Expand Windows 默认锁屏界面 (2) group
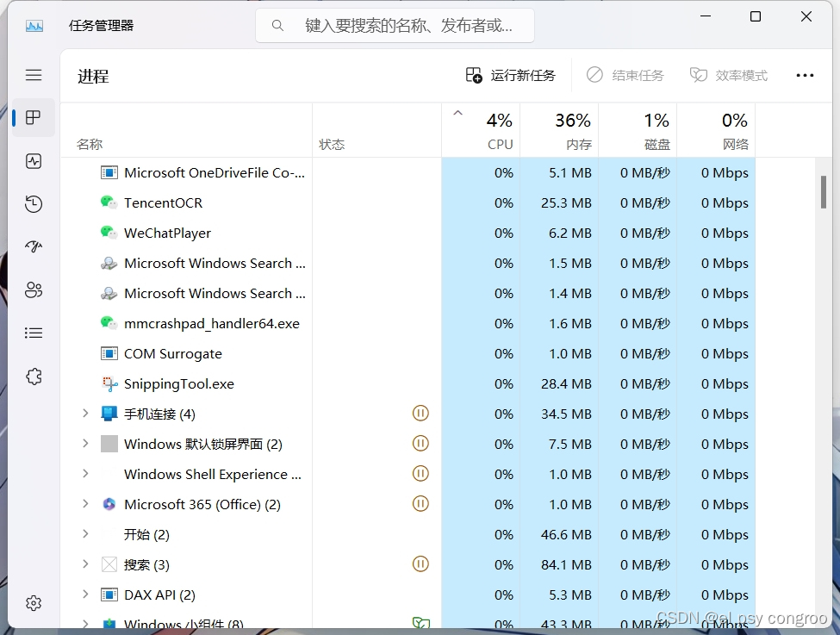840x635 pixels. coord(85,443)
